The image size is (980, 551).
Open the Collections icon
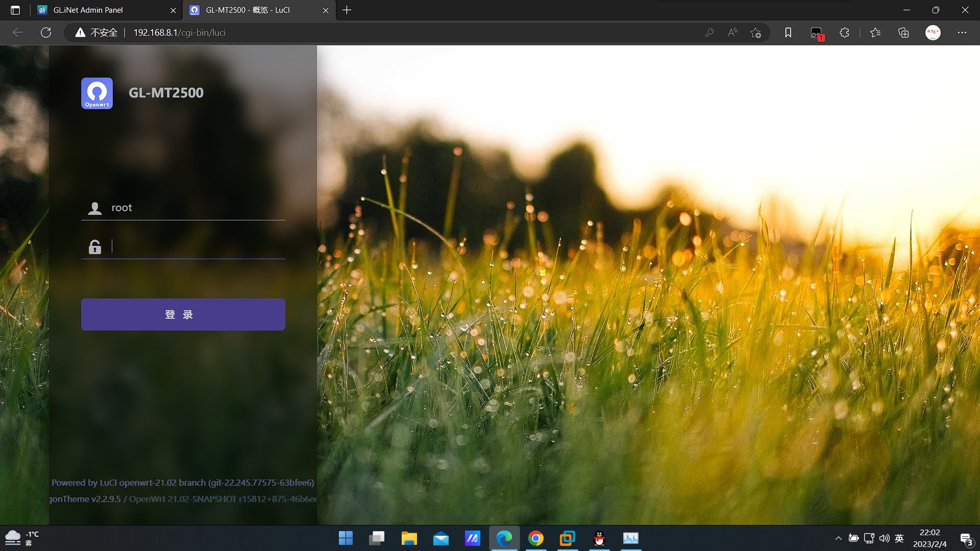point(903,33)
